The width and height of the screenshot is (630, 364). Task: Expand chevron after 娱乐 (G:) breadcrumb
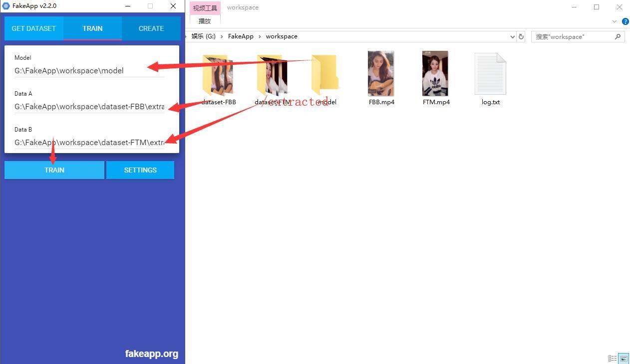[222, 36]
